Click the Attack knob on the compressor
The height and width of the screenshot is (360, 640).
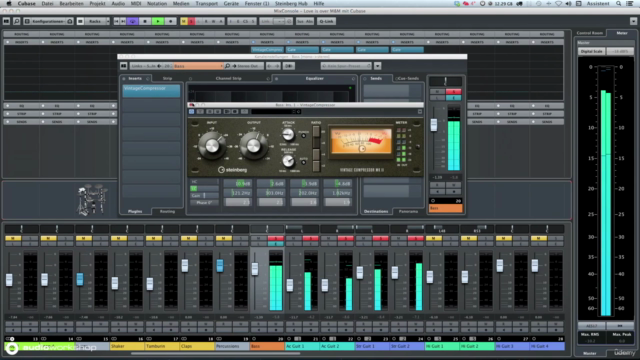coord(288,134)
